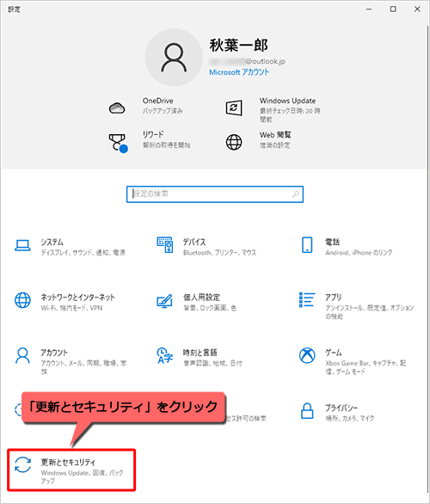Open アカウント person icon
The height and width of the screenshot is (504, 430).
23,355
